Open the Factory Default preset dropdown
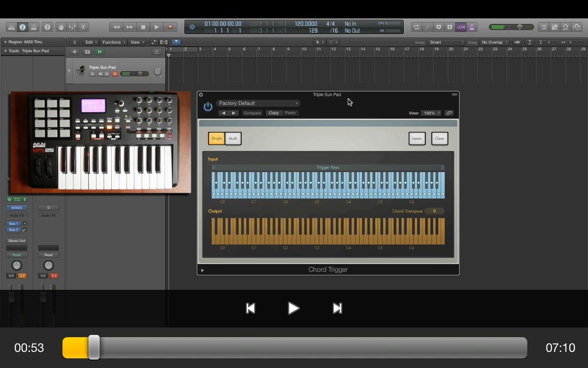Screen dimensions: 588x368 [258, 103]
